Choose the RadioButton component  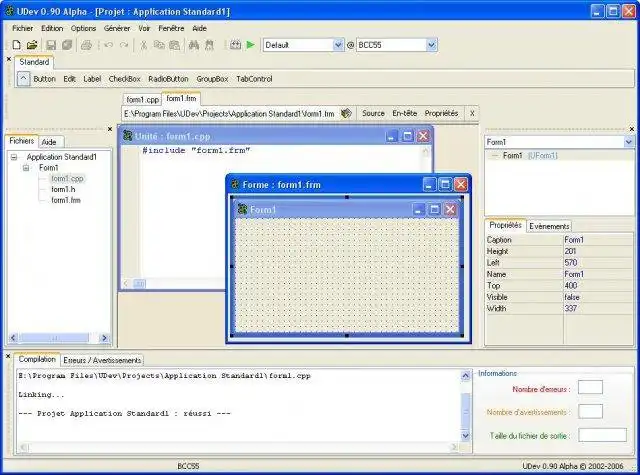(168, 79)
